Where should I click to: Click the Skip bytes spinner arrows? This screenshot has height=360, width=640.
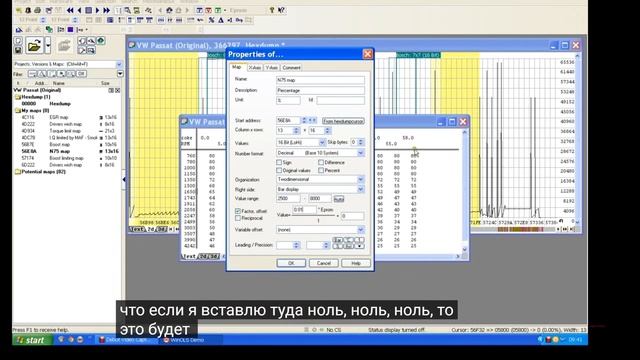coord(360,142)
